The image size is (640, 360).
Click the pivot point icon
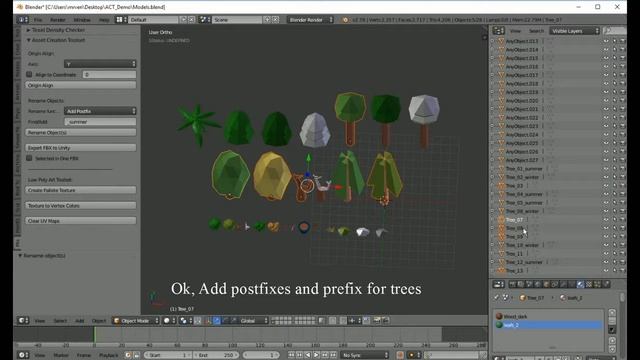[x=185, y=321]
